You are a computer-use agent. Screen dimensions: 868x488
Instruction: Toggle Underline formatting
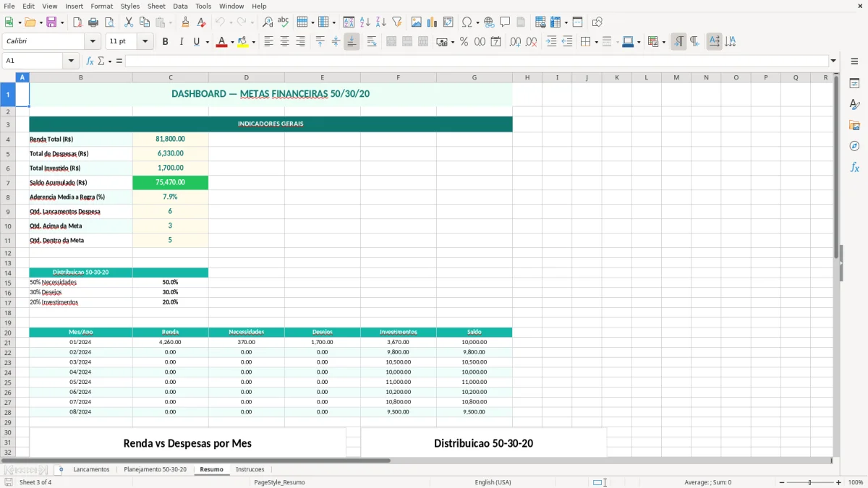(196, 42)
